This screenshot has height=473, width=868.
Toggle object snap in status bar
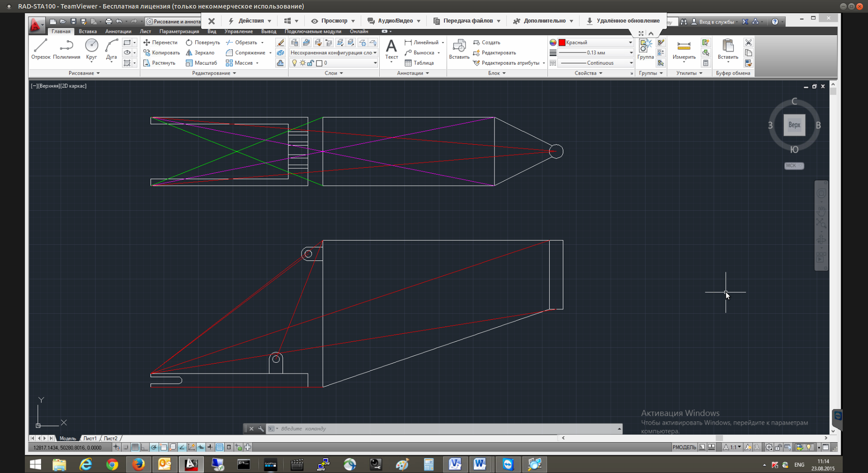(163, 447)
